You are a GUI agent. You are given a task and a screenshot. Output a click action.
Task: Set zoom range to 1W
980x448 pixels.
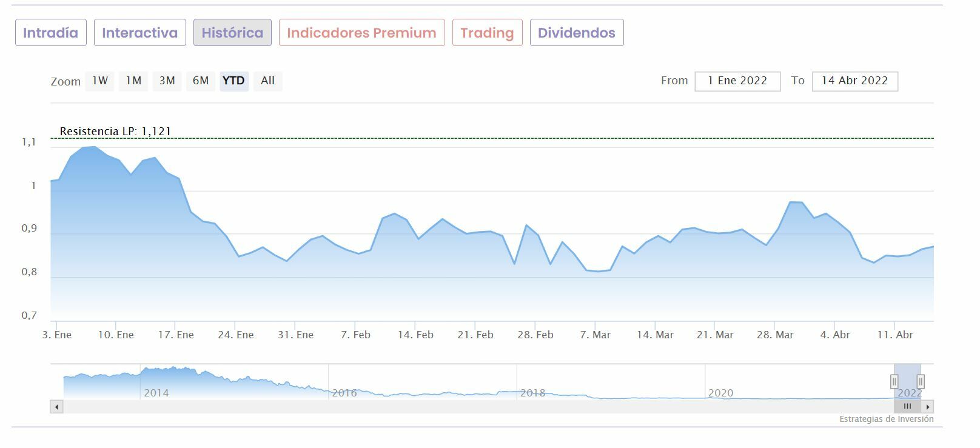[100, 81]
